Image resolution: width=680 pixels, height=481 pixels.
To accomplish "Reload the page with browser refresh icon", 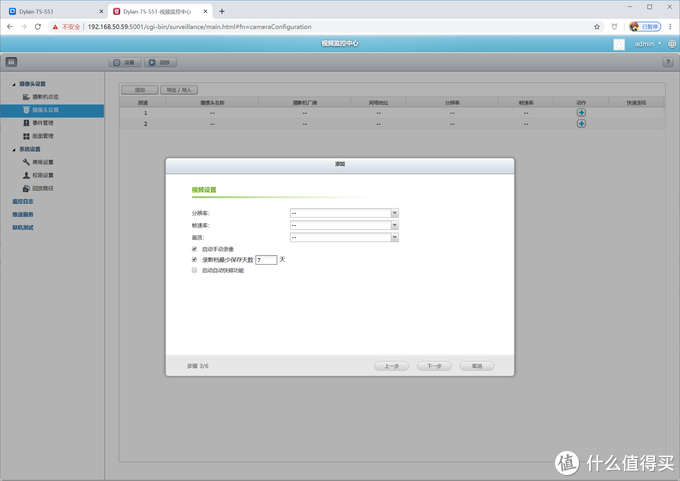I will 38,26.
